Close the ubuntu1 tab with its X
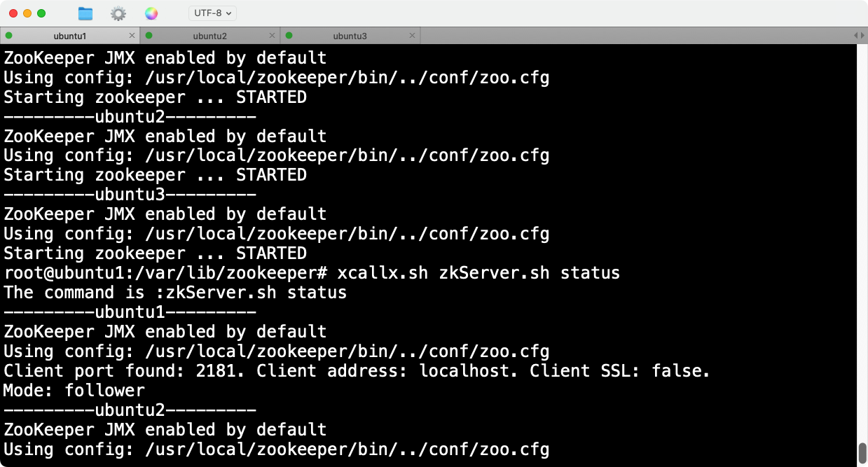Screen dimensions: 868x467 tap(132, 36)
